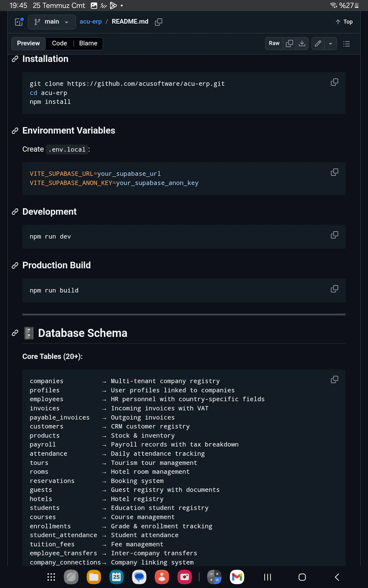Switch to the Blame tab
The height and width of the screenshot is (588, 368).
pyautogui.click(x=88, y=43)
